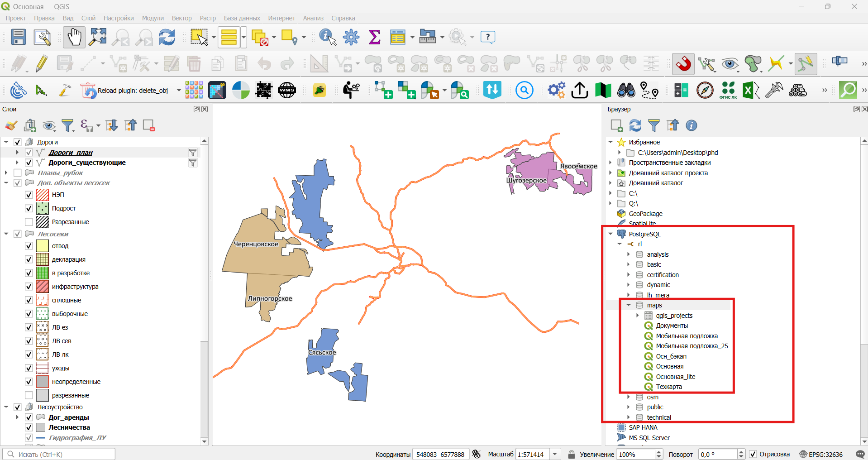Viewport: 868px width, 460px height.
Task: Open statistical summary sigma icon
Action: (374, 37)
